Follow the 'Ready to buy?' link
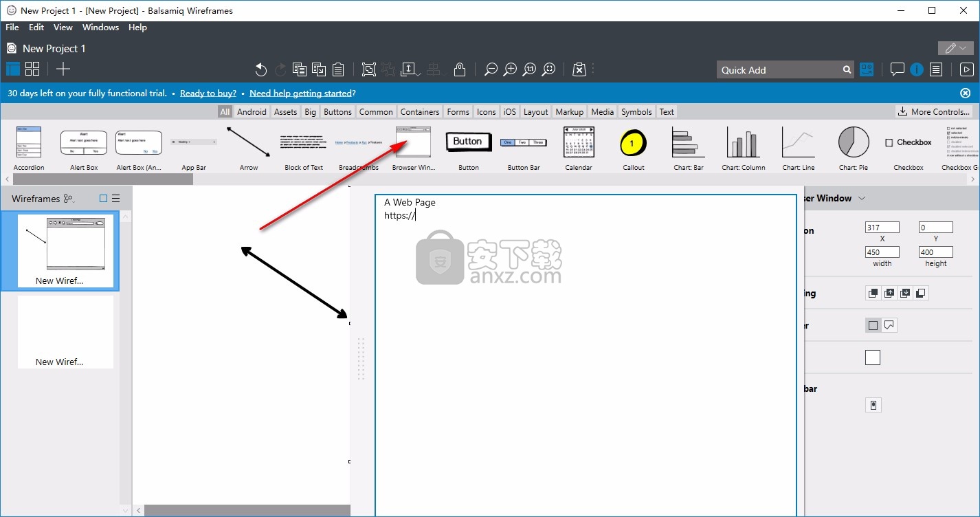 [208, 93]
